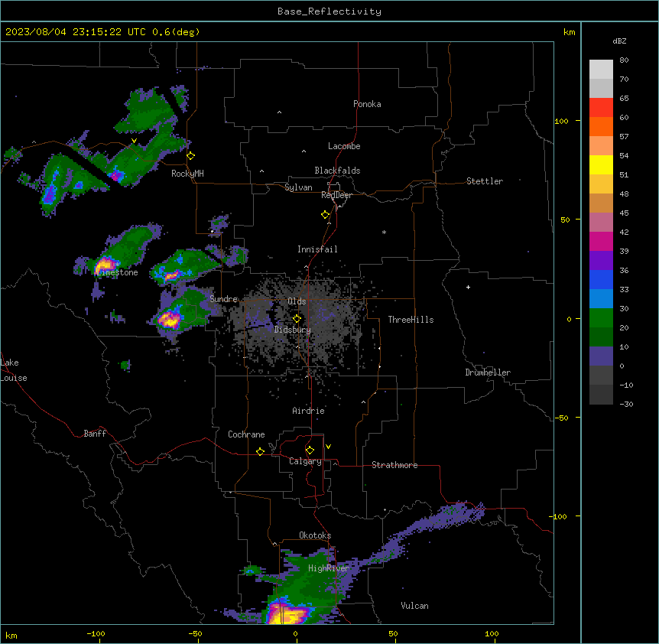Click the blue 36 dBZ legend color
The image size is (659, 644).
coord(601,279)
